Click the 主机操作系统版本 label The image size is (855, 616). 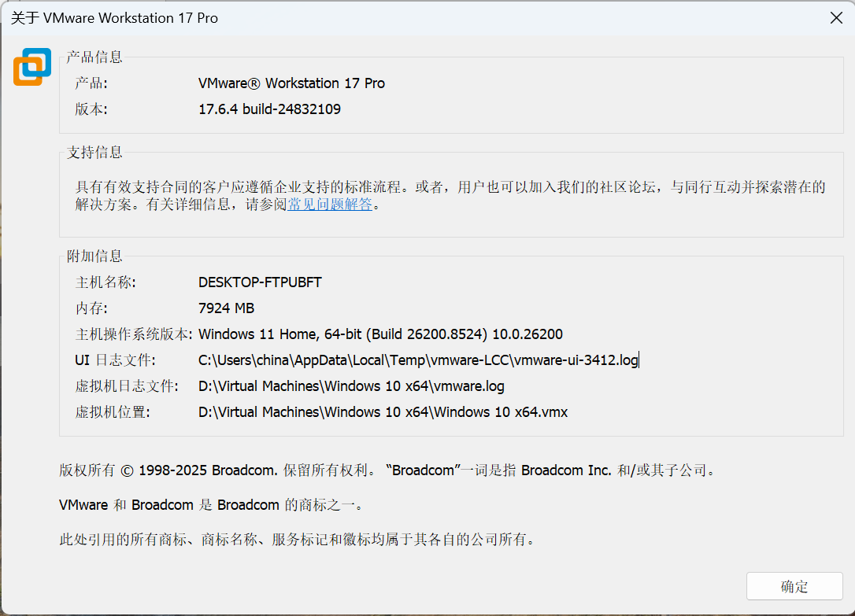click(x=134, y=334)
